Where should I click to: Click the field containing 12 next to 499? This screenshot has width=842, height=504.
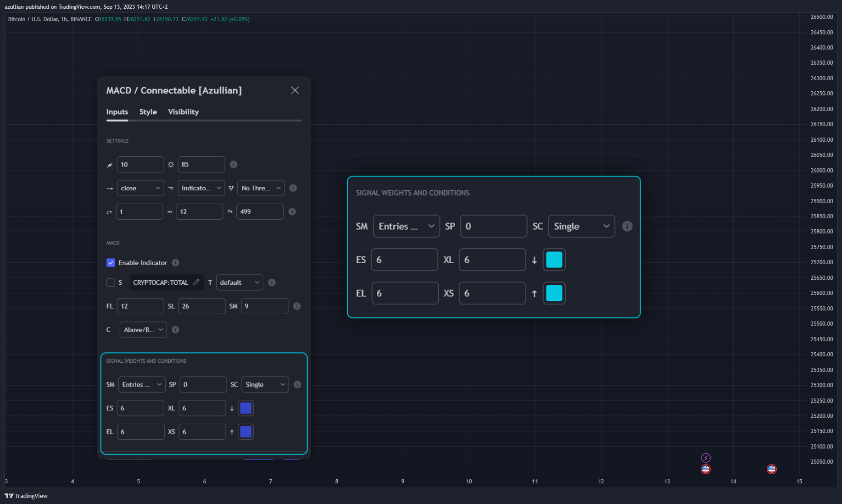200,211
